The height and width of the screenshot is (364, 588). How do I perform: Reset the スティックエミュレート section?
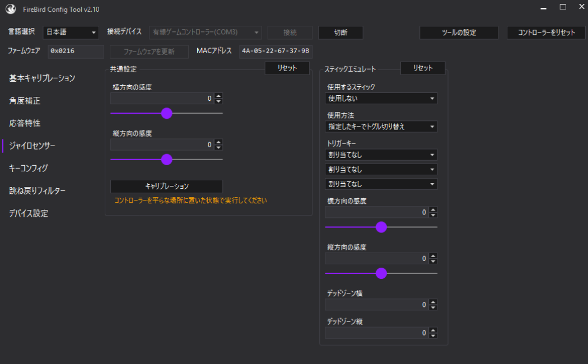[423, 68]
